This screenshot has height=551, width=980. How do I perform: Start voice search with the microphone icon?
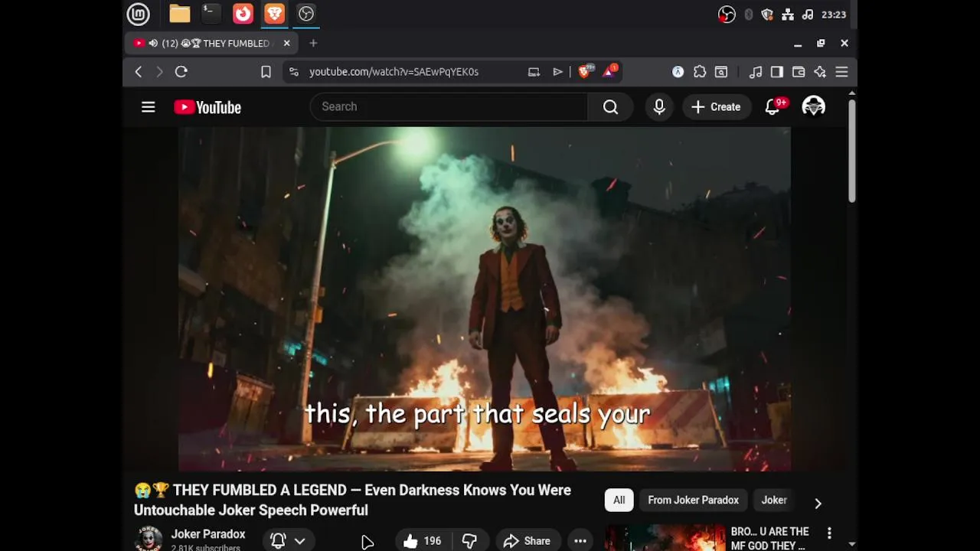pos(659,107)
